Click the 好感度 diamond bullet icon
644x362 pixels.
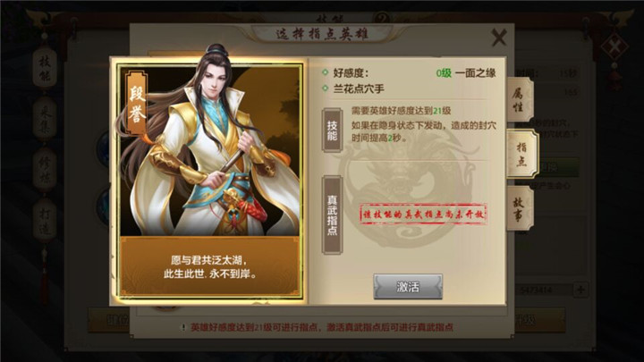[326, 72]
